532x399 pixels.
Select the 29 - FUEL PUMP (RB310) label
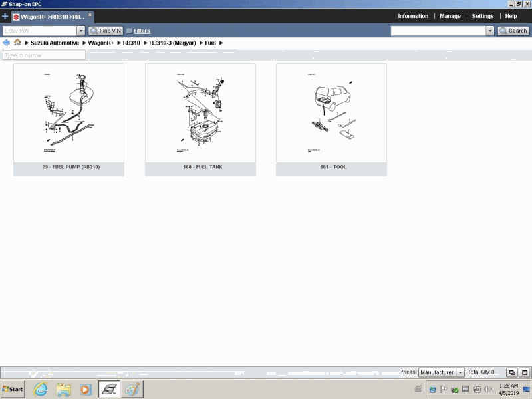click(x=71, y=167)
